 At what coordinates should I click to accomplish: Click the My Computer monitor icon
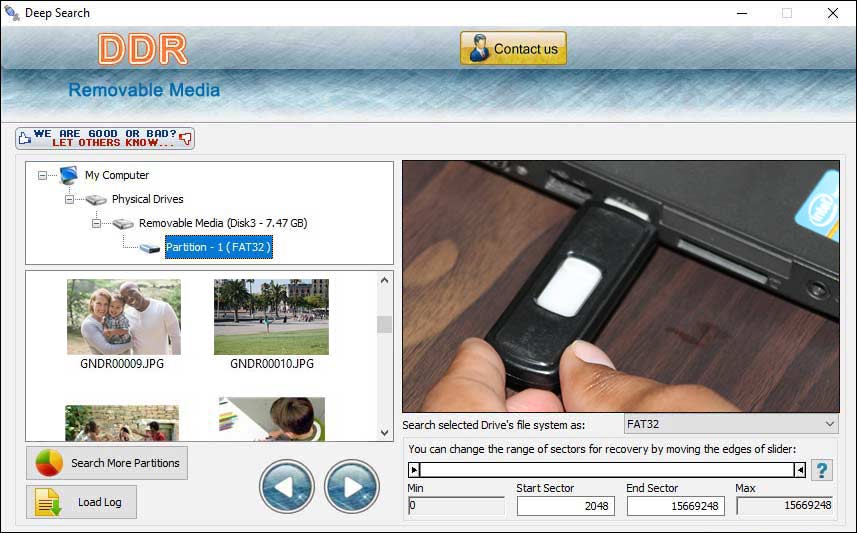(x=69, y=175)
